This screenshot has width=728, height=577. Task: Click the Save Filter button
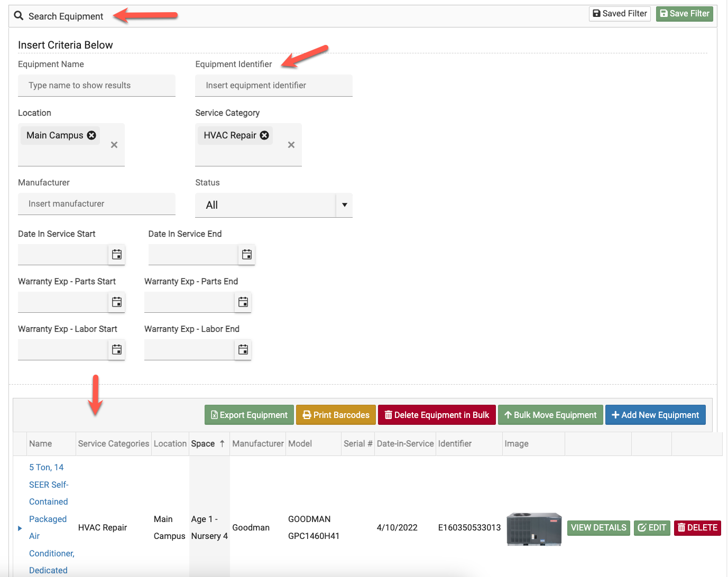[684, 14]
